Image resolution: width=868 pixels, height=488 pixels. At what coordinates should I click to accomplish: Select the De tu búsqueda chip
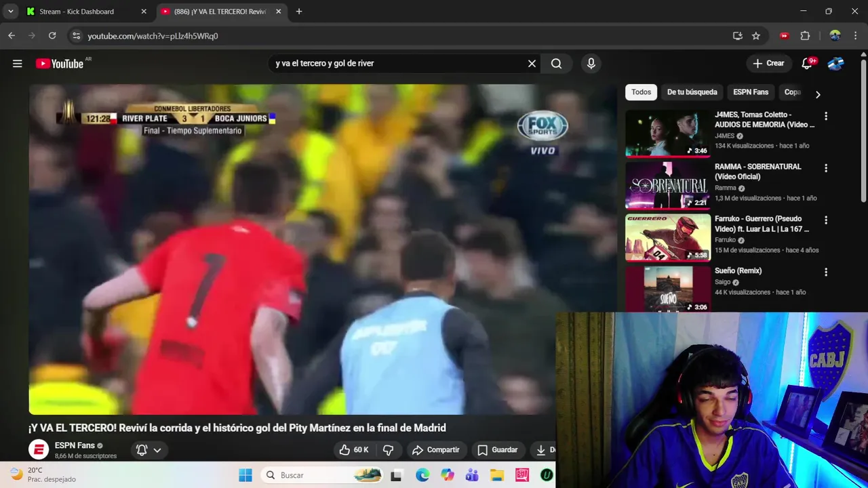point(692,92)
